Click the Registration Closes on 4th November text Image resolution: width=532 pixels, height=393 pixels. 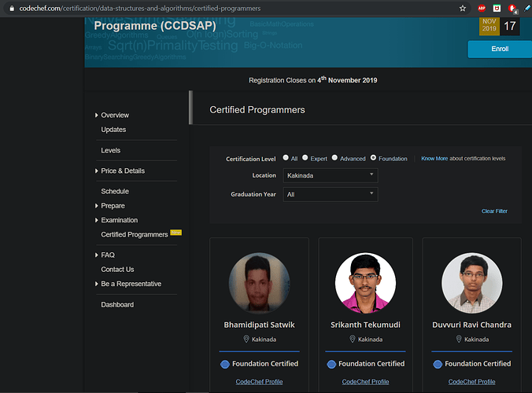(x=312, y=79)
